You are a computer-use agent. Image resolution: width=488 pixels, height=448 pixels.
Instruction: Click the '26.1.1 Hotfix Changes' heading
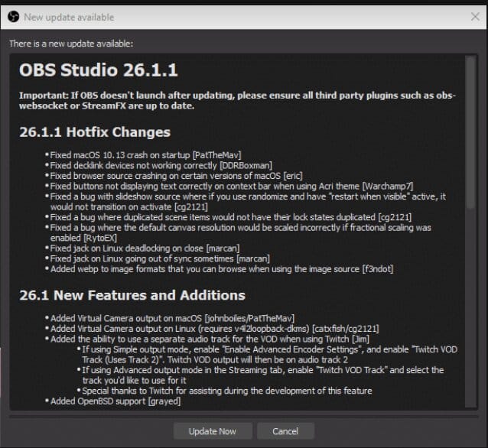[95, 132]
